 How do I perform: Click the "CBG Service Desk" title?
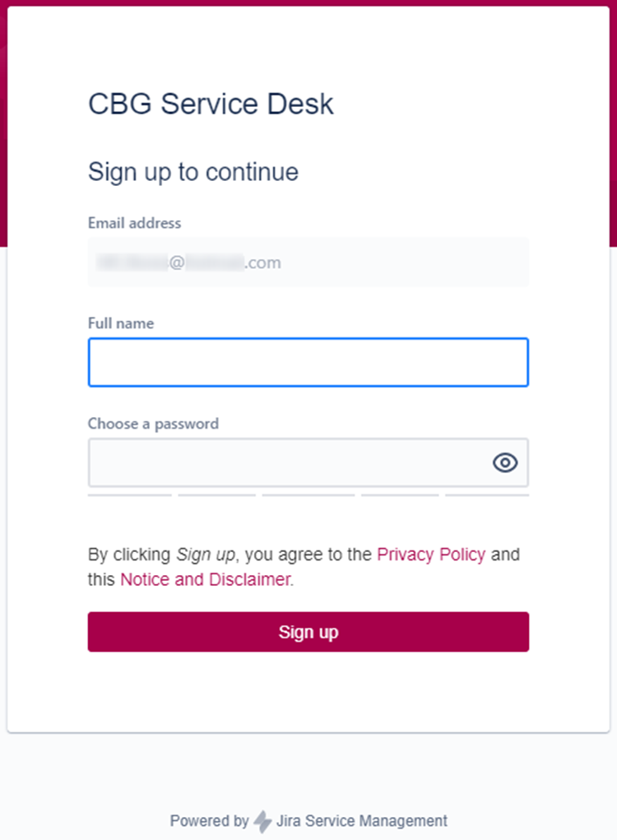pos(211,104)
